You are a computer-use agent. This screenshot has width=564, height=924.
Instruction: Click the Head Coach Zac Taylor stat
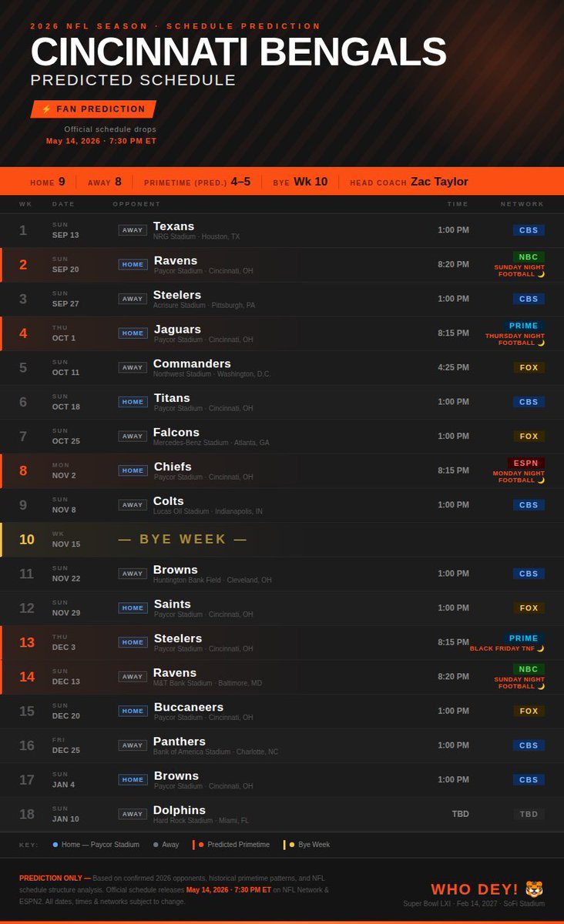409,182
